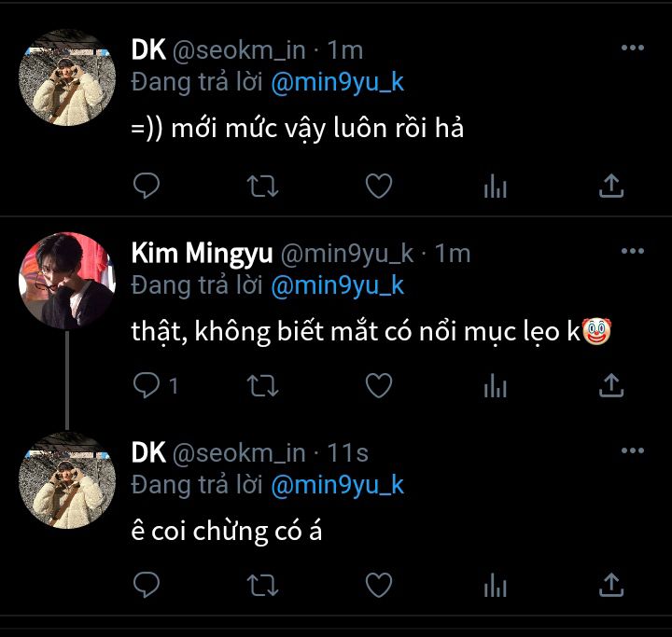Reply to Kim Mingyu's tweet

[147, 385]
